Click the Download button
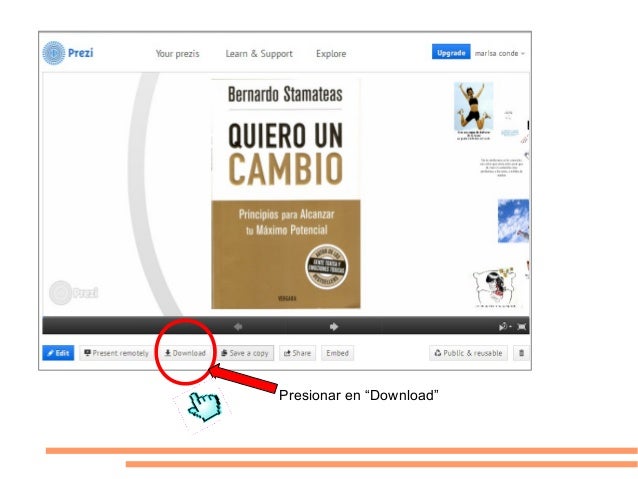The image size is (638, 479). 185,353
